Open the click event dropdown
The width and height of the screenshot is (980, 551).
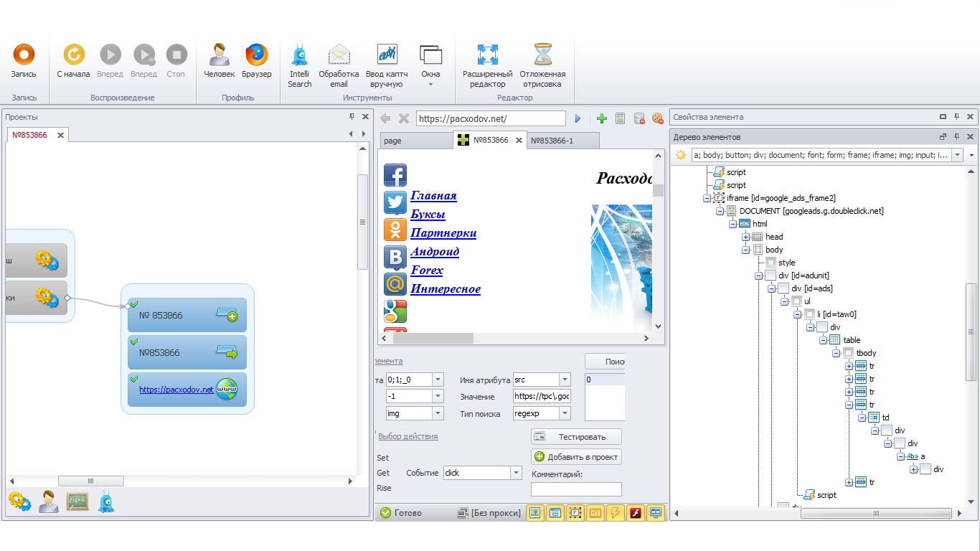point(515,473)
